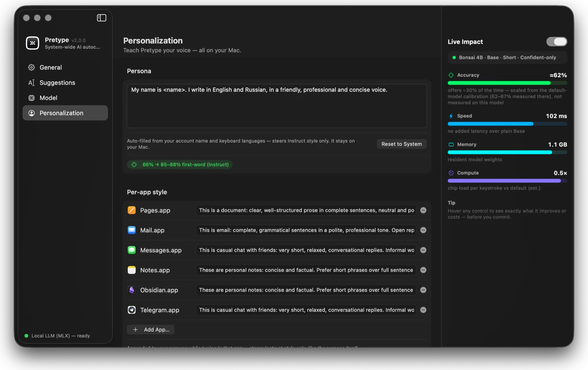Image resolution: width=588 pixels, height=370 pixels.
Task: Remove the Messages.app style row
Action: coord(423,250)
